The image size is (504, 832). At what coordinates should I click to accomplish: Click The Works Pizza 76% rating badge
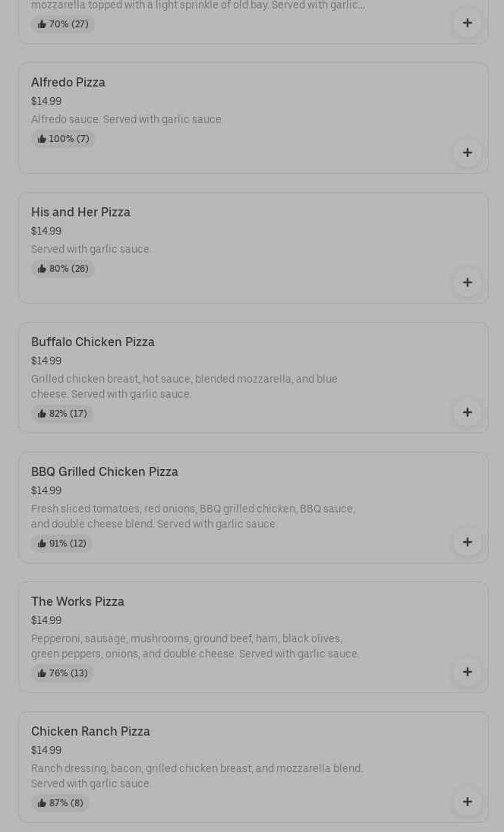point(62,673)
